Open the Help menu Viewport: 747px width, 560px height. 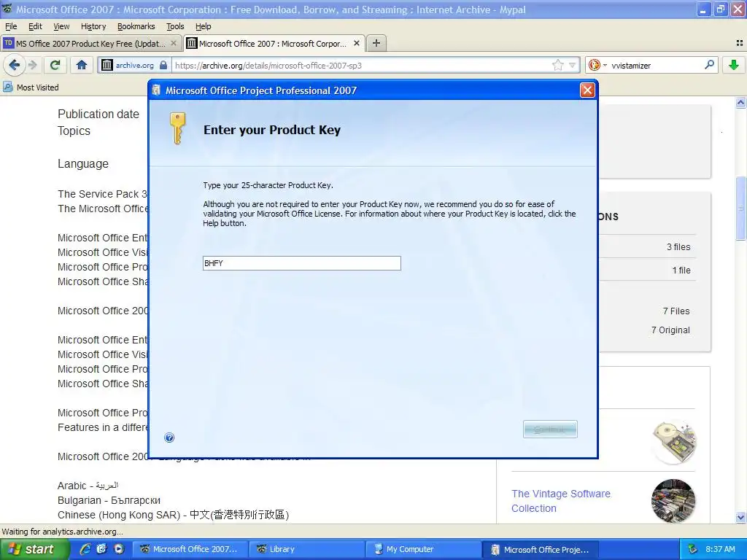coord(204,26)
